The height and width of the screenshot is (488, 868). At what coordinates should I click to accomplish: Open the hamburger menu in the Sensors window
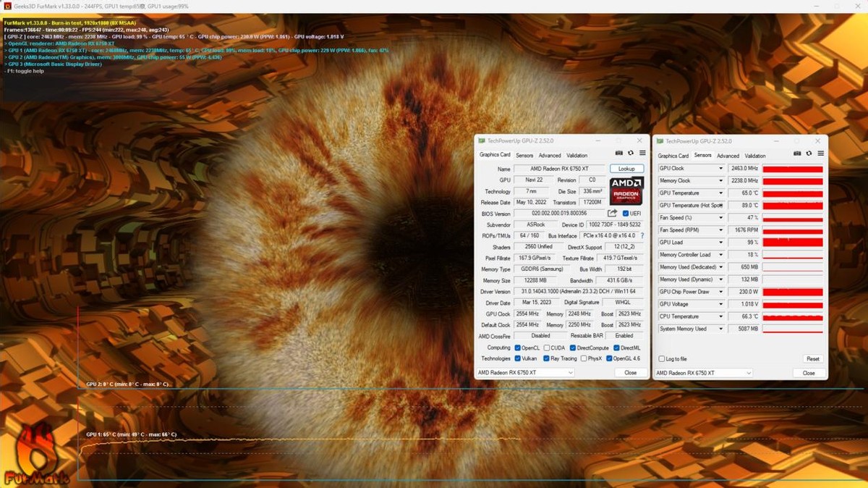pyautogui.click(x=820, y=153)
